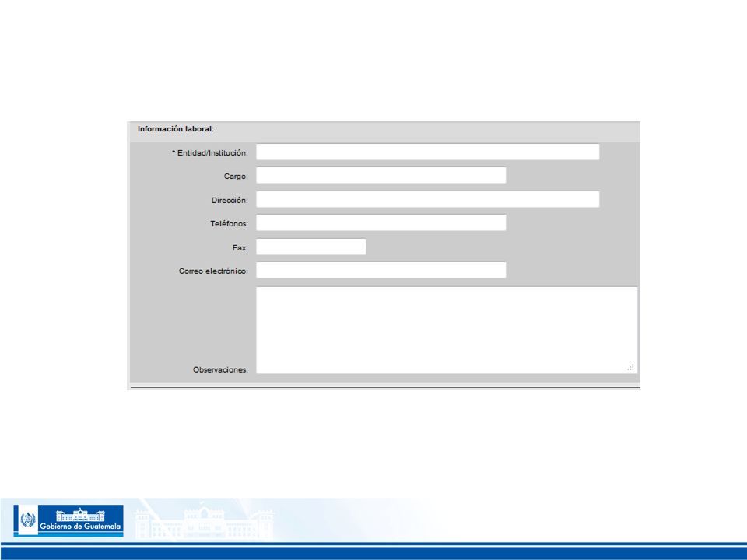This screenshot has width=747, height=560.
Task: Focus the Dirección input box
Action: pos(428,199)
